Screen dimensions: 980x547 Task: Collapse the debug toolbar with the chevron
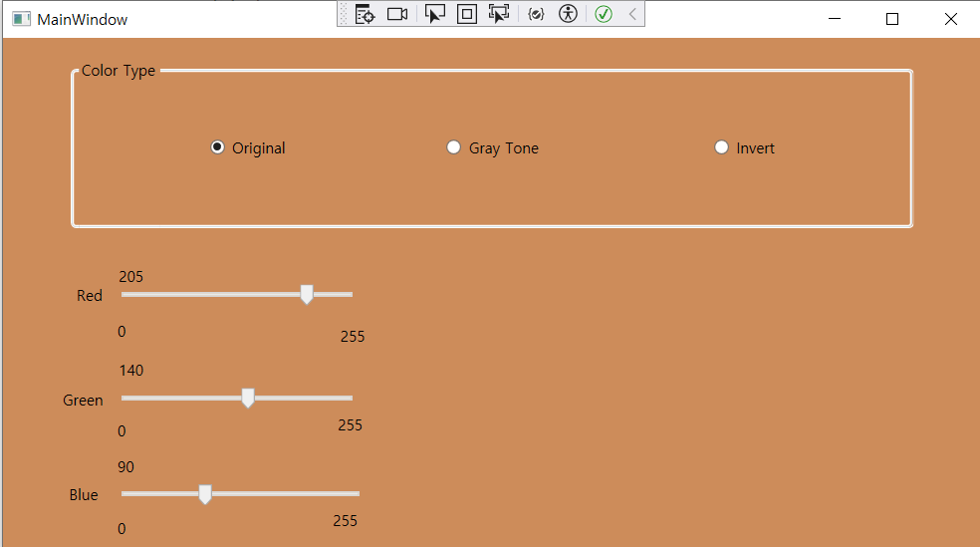[632, 14]
